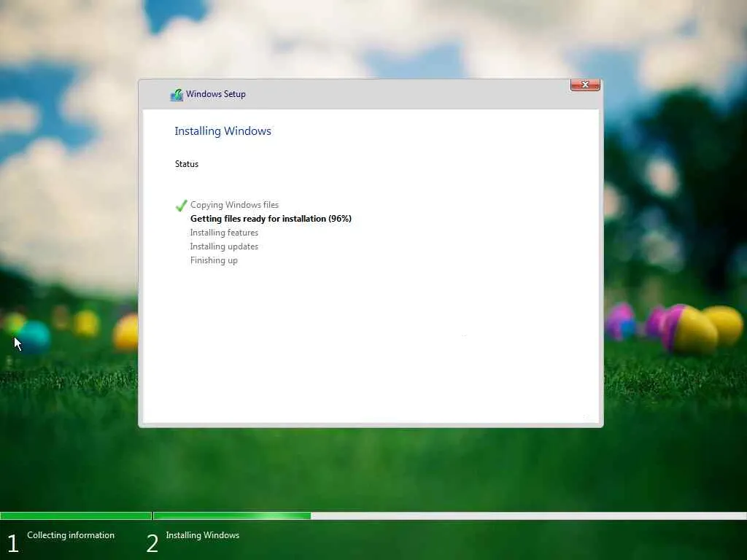Screen dimensions: 747x560
Task: Click the 'Installing Windows' heading
Action: 222,131
